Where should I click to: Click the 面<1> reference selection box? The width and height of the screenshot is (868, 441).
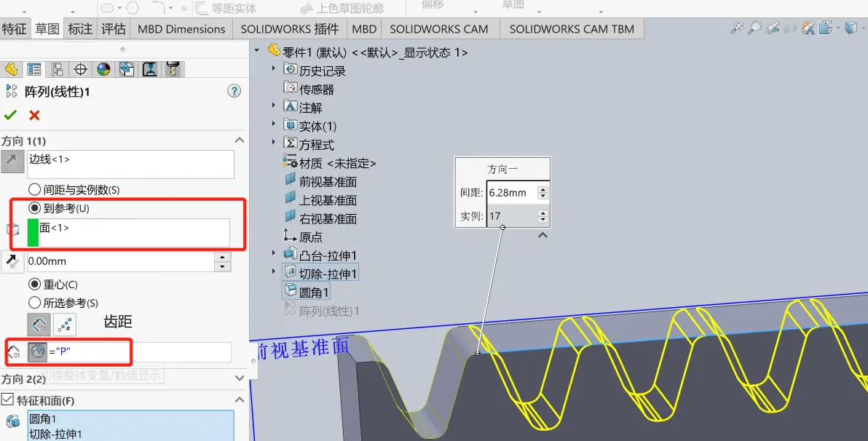tap(128, 232)
